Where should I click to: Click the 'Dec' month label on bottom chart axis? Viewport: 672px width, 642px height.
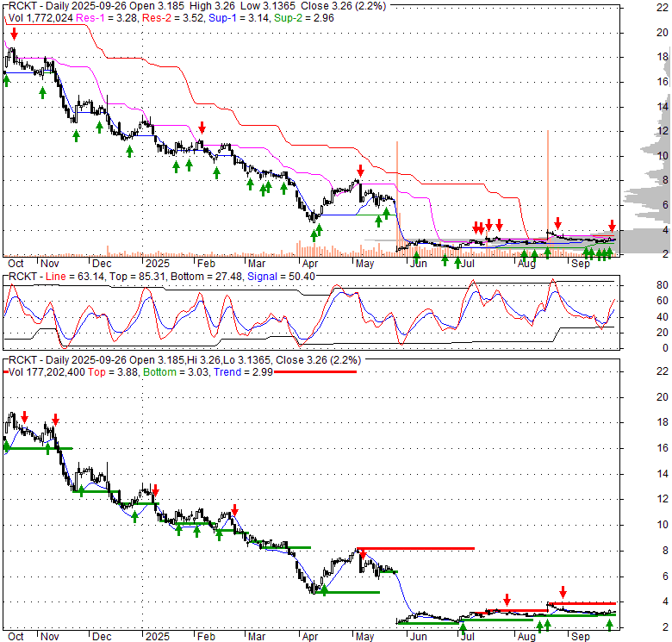[102, 637]
